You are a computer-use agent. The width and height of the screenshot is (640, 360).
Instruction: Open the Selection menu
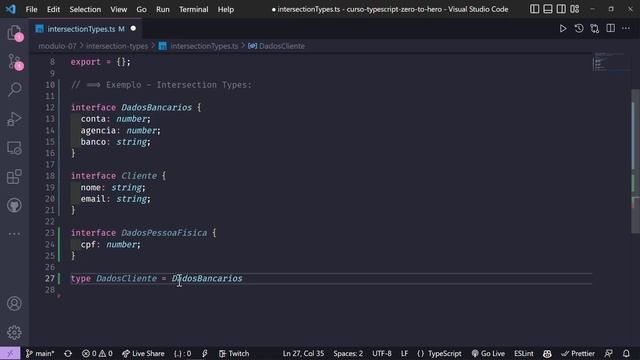click(85, 9)
